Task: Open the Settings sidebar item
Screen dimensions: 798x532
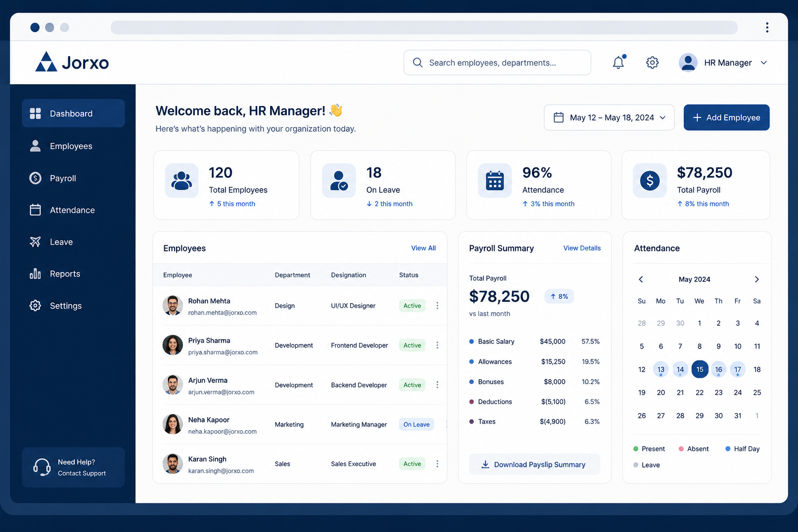Action: [73, 305]
